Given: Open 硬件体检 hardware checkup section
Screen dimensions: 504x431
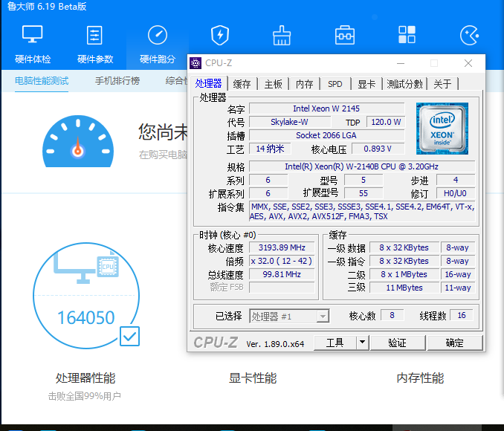Looking at the screenshot, I should pyautogui.click(x=33, y=44).
